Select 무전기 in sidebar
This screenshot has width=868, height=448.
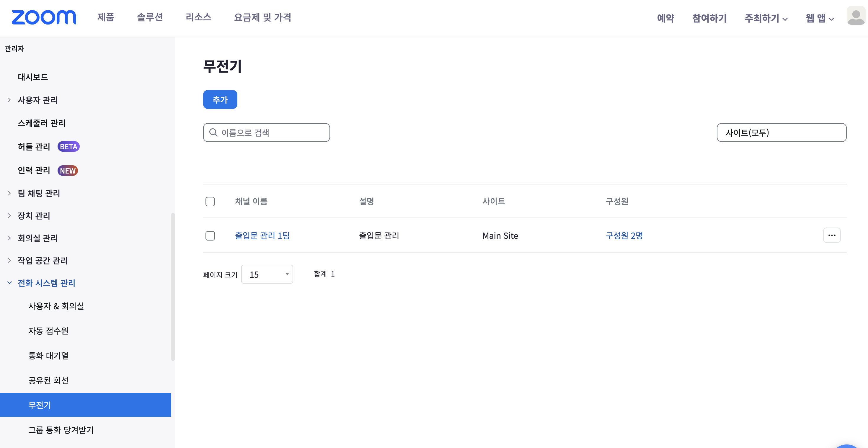pos(86,405)
